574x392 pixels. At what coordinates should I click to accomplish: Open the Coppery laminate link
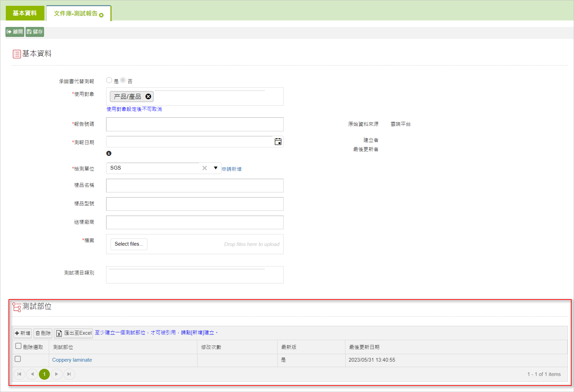click(x=72, y=360)
